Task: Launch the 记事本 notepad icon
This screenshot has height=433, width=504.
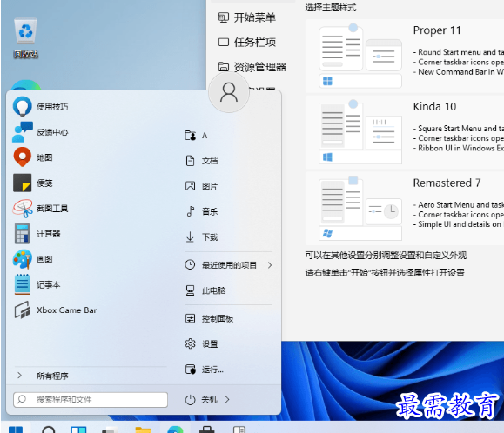Action: click(x=22, y=284)
